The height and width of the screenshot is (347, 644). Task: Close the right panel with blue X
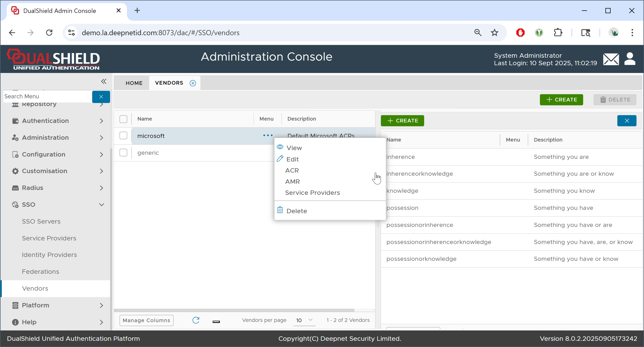click(x=627, y=121)
